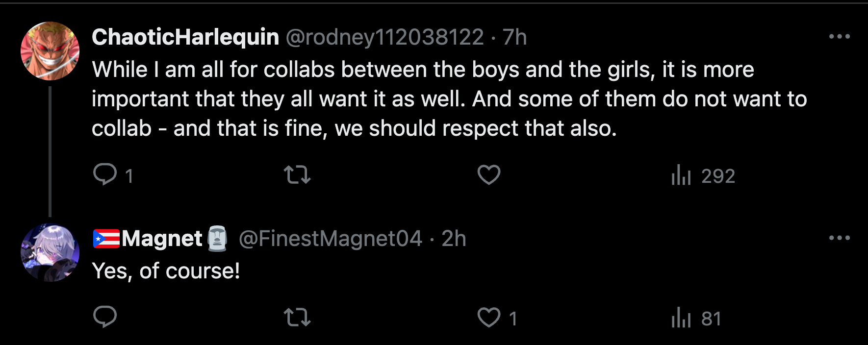This screenshot has height=345, width=868.
Task: Retweet ChaoticHarlequin's collab post
Action: point(297,174)
